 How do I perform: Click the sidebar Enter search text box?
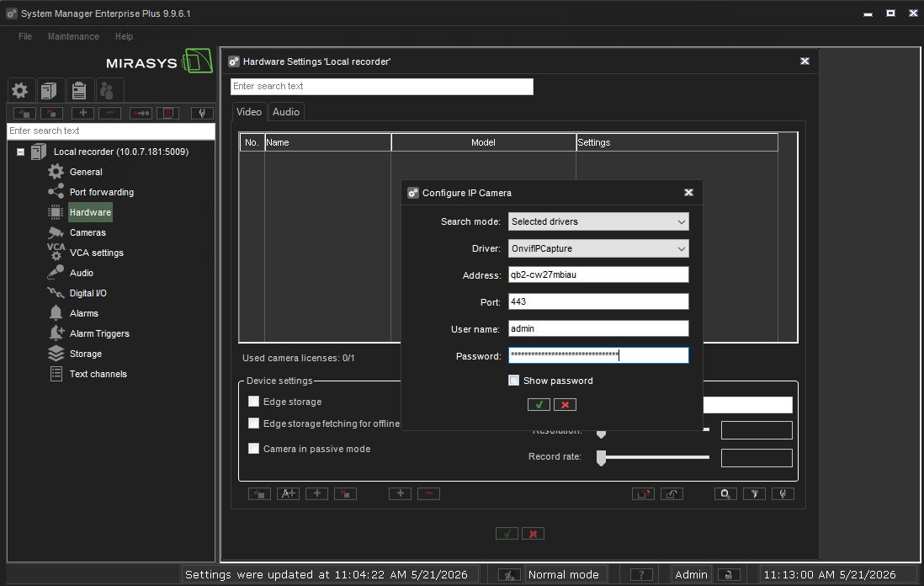pyautogui.click(x=111, y=131)
